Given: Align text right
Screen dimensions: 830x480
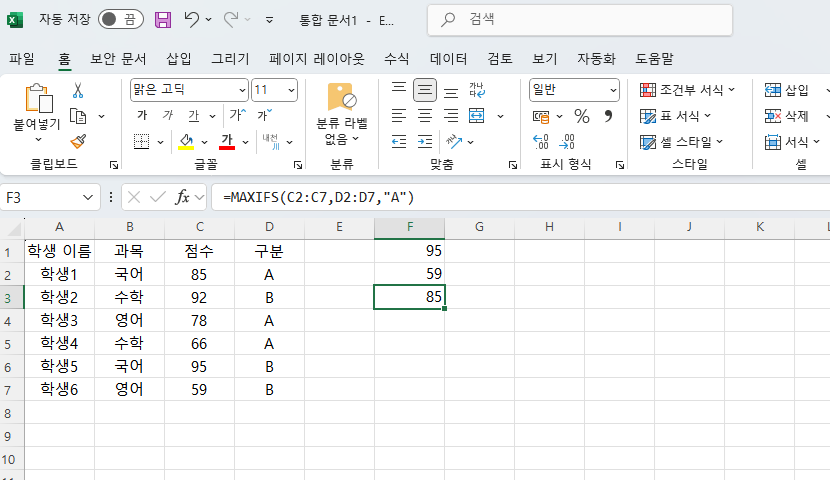Looking at the screenshot, I should [x=450, y=115].
